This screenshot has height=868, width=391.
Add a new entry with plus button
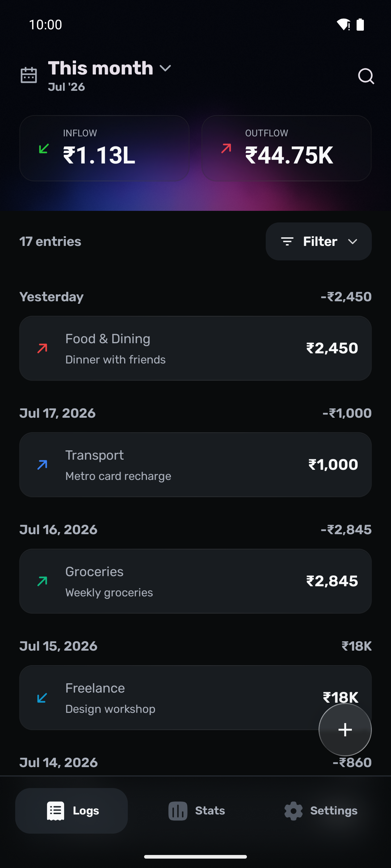point(345,729)
